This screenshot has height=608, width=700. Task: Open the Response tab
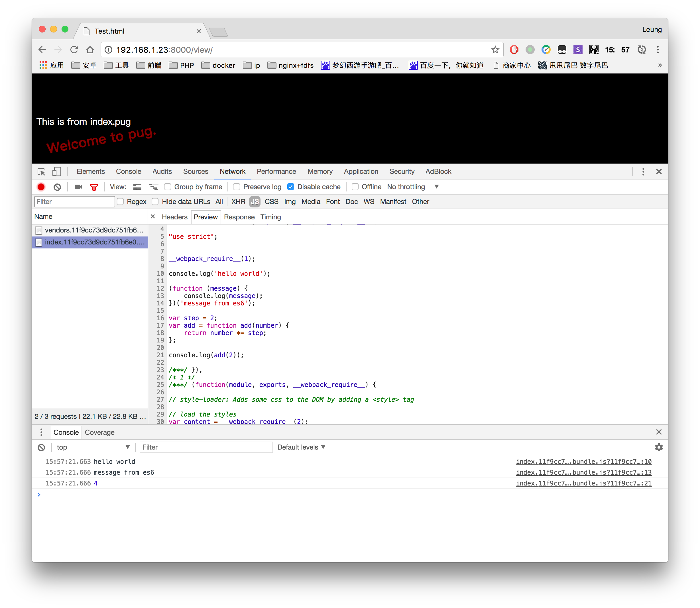[x=239, y=217]
